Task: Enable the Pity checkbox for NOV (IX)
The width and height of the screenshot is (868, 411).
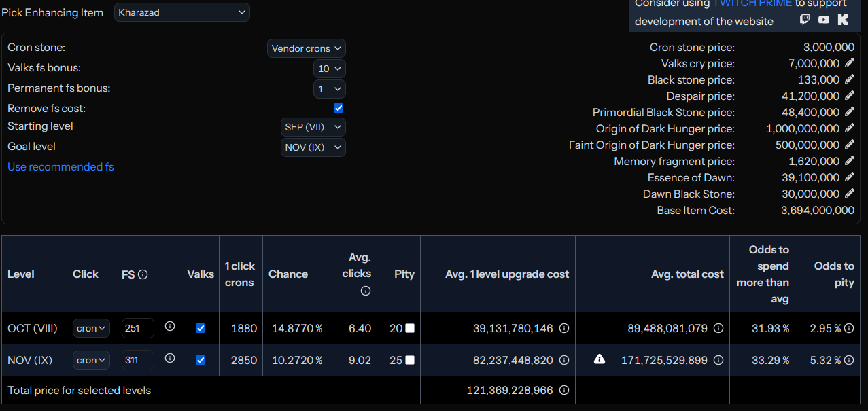Action: pyautogui.click(x=410, y=360)
